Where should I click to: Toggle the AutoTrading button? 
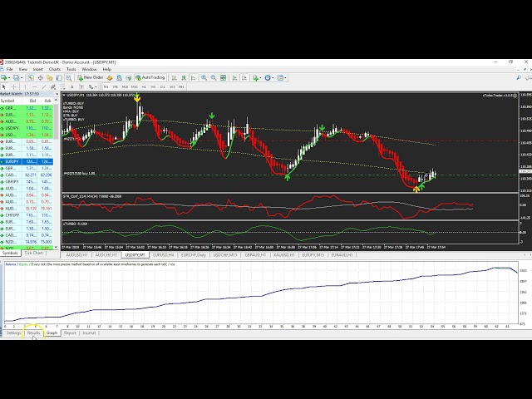click(151, 77)
